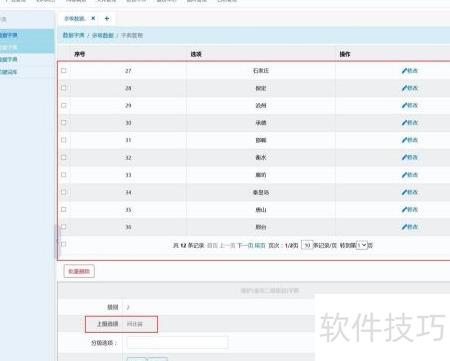This screenshot has width=450, height=361.
Task: Click the vertical scrollbar handle beside table
Action: (x=56, y=241)
